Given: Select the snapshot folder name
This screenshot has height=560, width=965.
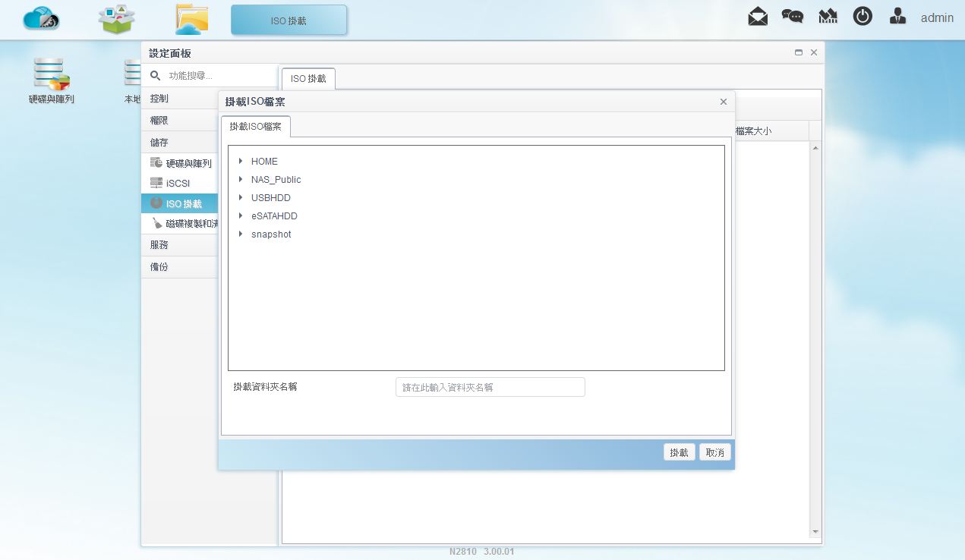Looking at the screenshot, I should (271, 234).
